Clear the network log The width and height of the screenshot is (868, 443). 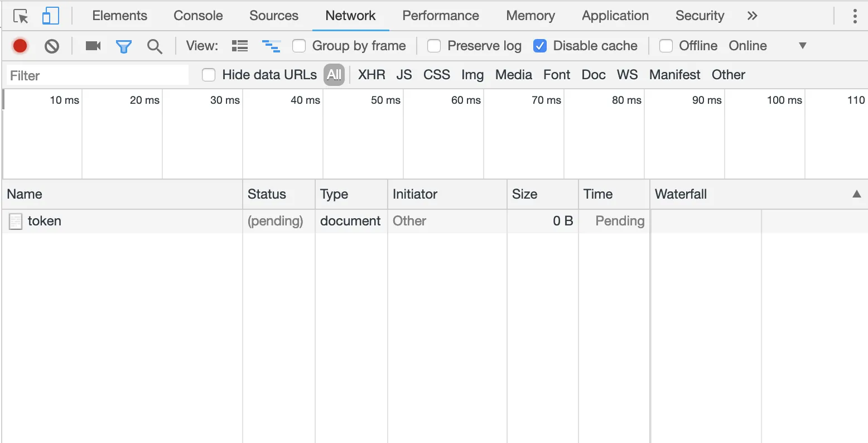(x=52, y=46)
